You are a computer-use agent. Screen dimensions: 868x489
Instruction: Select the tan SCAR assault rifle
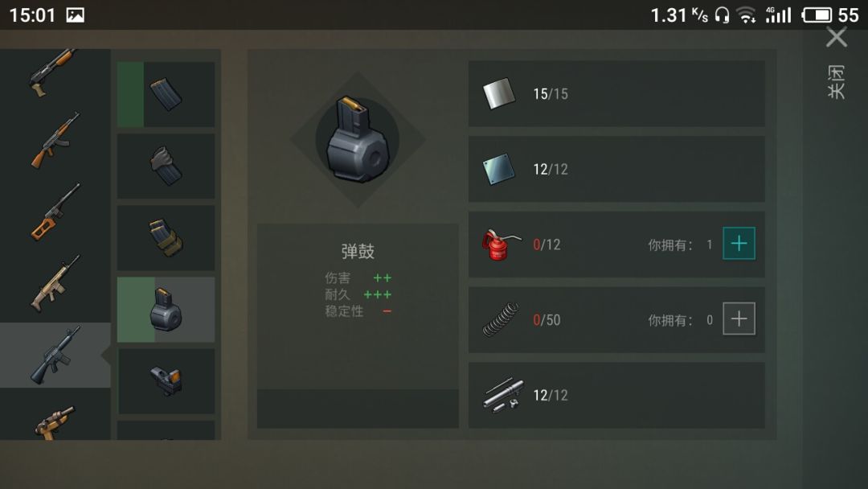tap(55, 284)
